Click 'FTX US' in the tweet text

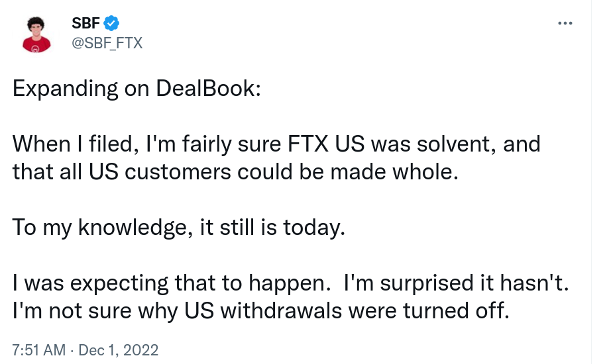(x=326, y=144)
